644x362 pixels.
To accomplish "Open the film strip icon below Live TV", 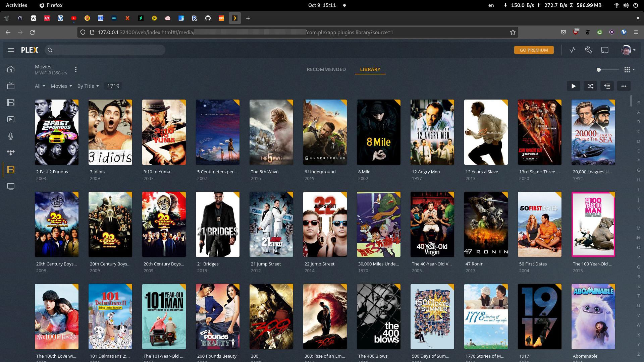I will pos(11,103).
